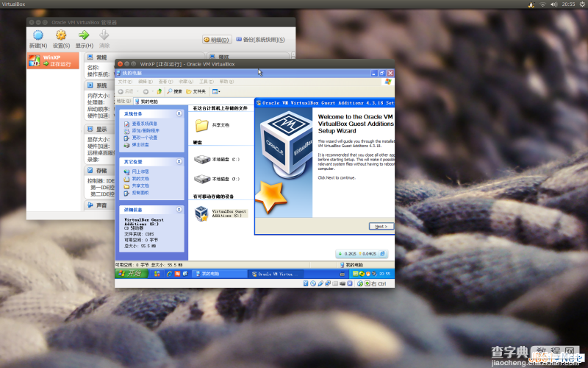Screen dimensions: 588x368
Task: Collapse the 其它位置 panel
Action: [179, 161]
